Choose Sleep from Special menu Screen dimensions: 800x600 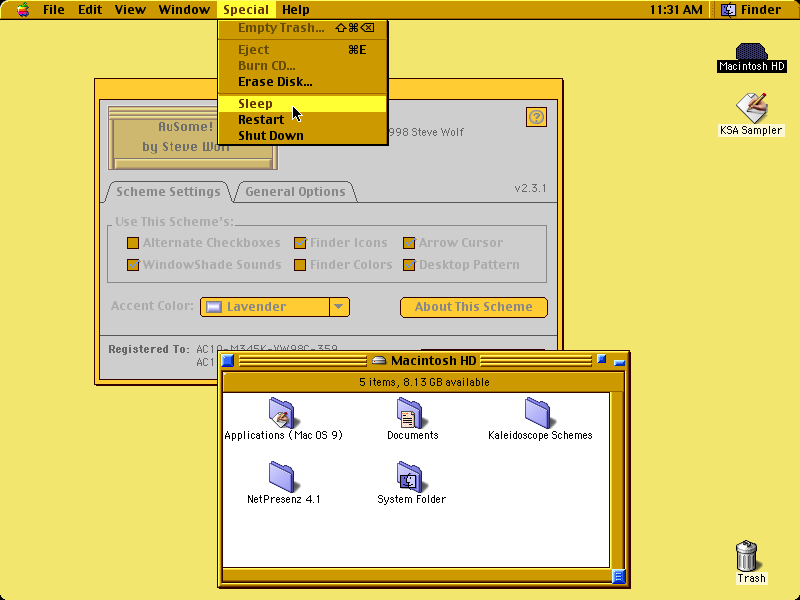(x=303, y=104)
